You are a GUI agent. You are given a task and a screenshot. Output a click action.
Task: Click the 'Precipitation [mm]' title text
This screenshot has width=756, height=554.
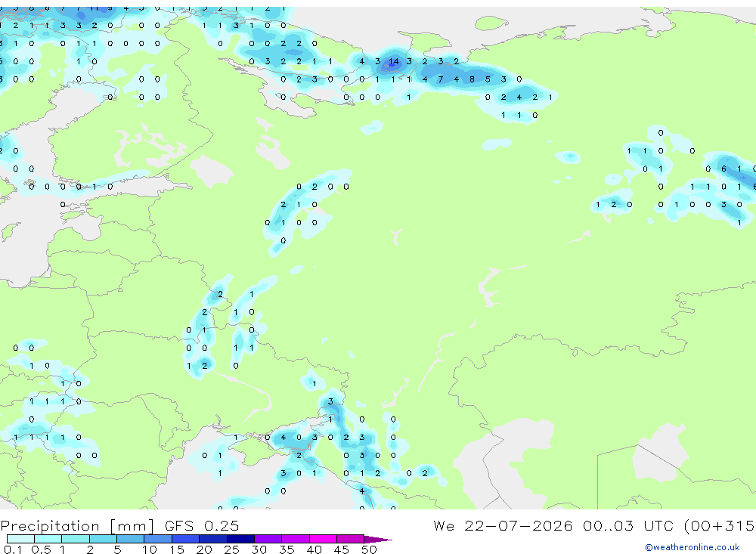77,525
